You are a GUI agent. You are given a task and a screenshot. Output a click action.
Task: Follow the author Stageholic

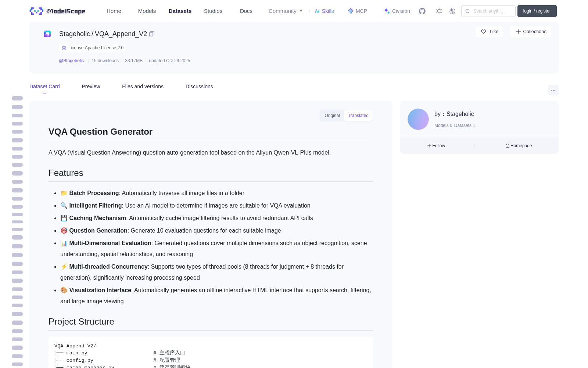coord(436,146)
